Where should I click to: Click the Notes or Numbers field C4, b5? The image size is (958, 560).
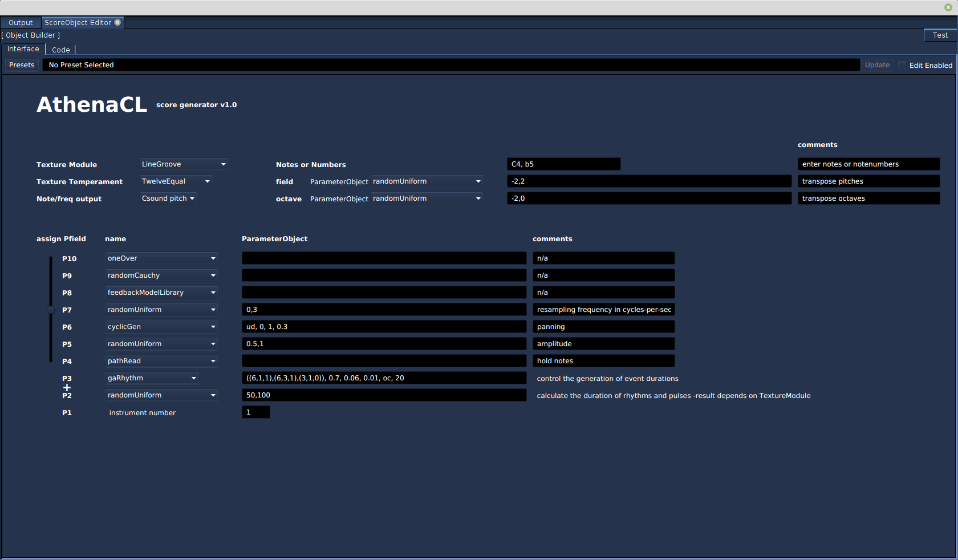pyautogui.click(x=563, y=164)
